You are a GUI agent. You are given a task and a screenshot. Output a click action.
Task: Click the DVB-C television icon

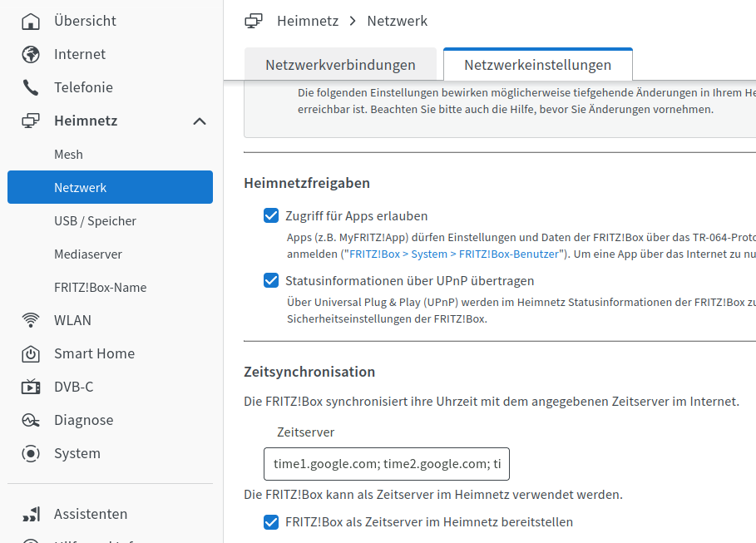coord(31,387)
